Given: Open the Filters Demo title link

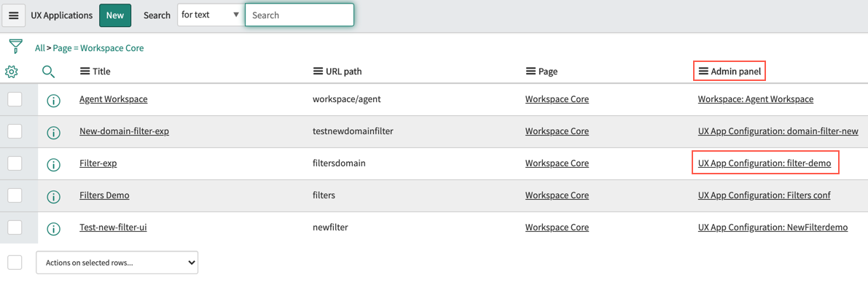Looking at the screenshot, I should 105,195.
